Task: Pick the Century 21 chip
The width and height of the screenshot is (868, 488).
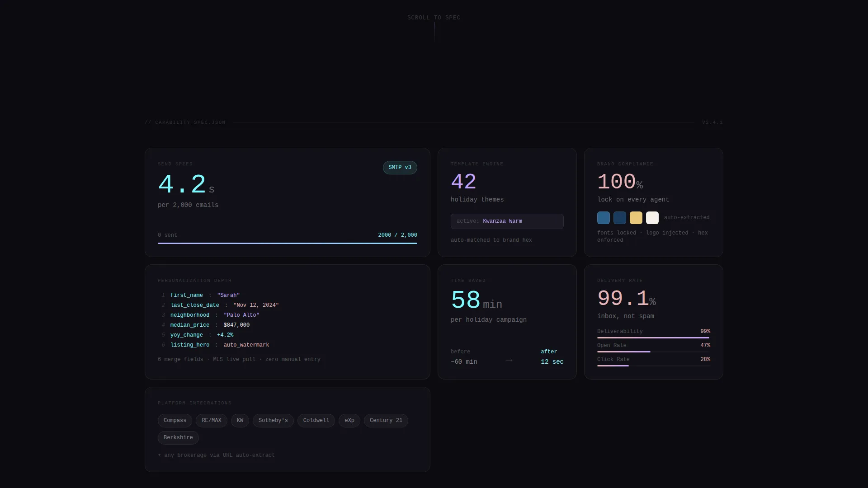Action: pos(386,421)
